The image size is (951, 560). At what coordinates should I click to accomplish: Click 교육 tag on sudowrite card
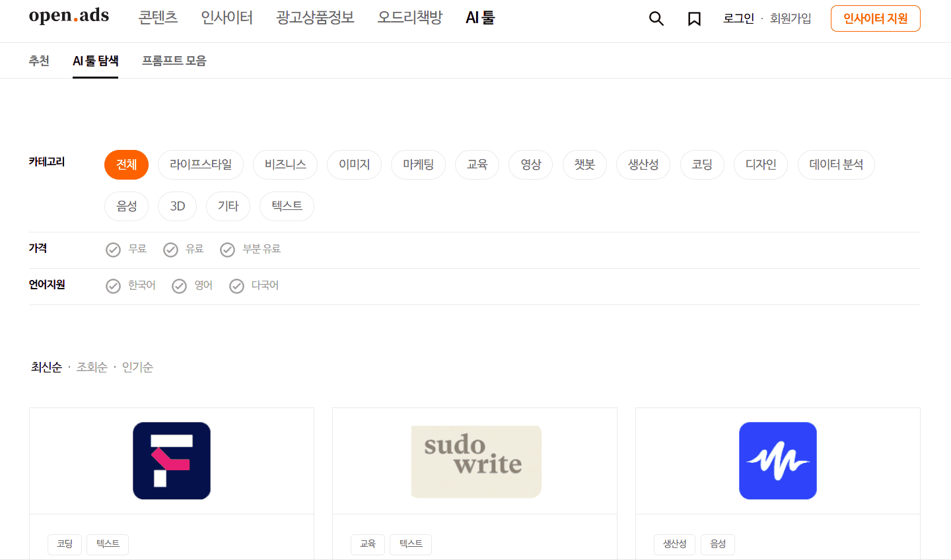point(368,544)
